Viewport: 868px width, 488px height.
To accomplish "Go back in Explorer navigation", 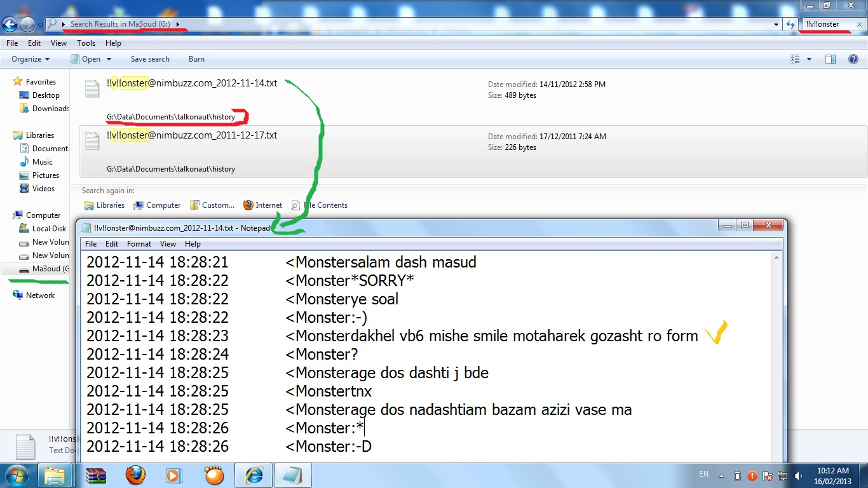I will 10,24.
